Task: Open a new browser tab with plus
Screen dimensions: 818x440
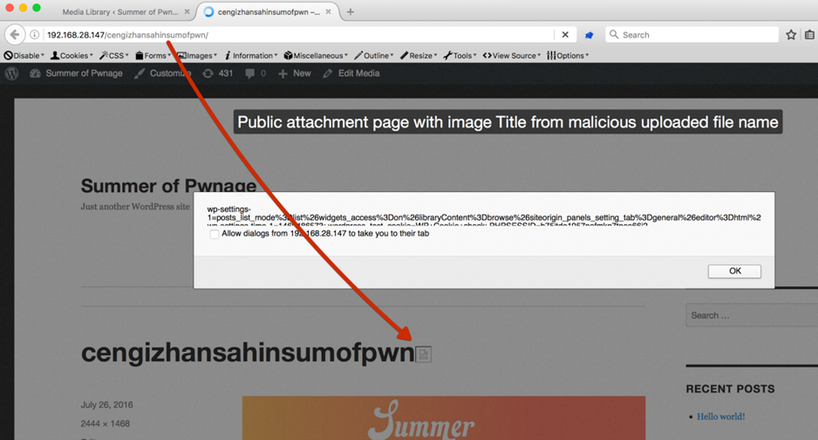Action: [350, 11]
